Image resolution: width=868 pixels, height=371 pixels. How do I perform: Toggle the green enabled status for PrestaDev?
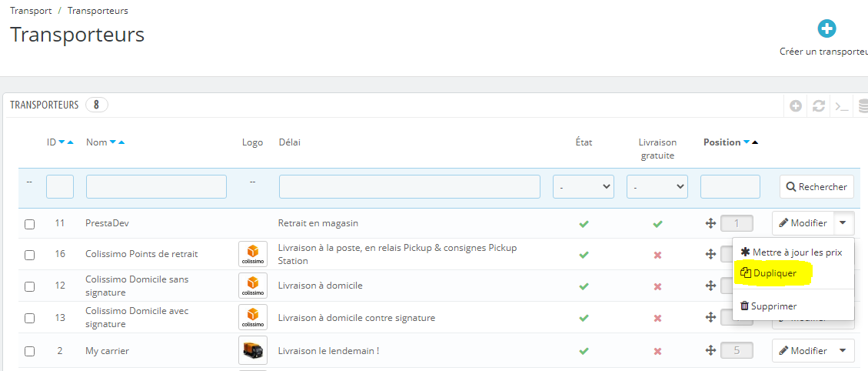(584, 223)
